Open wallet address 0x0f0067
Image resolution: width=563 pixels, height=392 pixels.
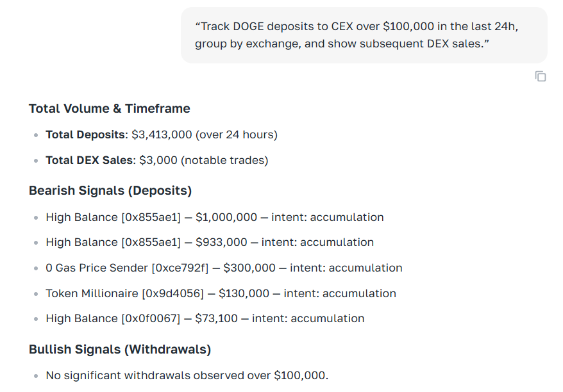point(151,318)
